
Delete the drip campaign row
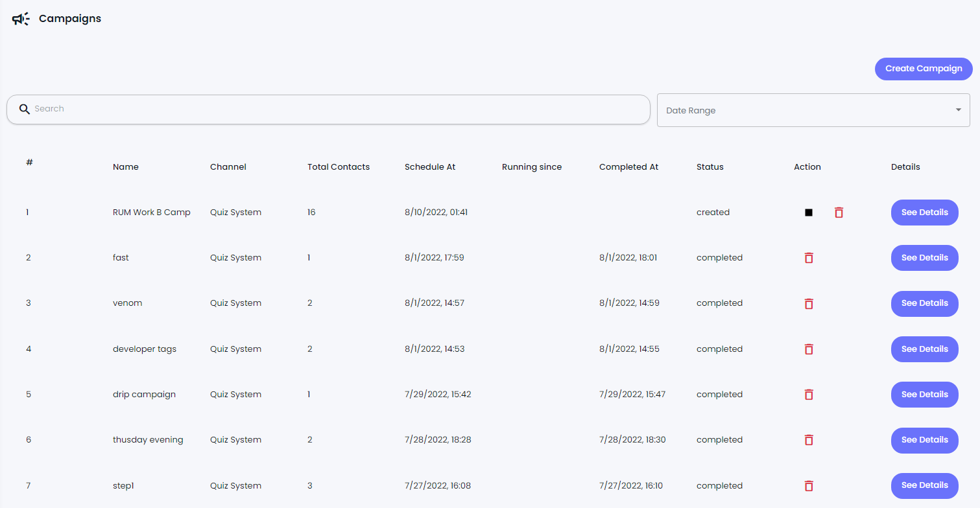tap(809, 395)
